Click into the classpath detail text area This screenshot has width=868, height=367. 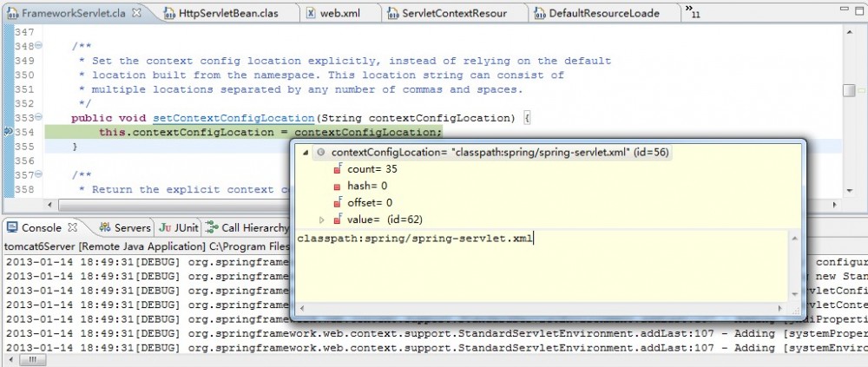pyautogui.click(x=542, y=266)
